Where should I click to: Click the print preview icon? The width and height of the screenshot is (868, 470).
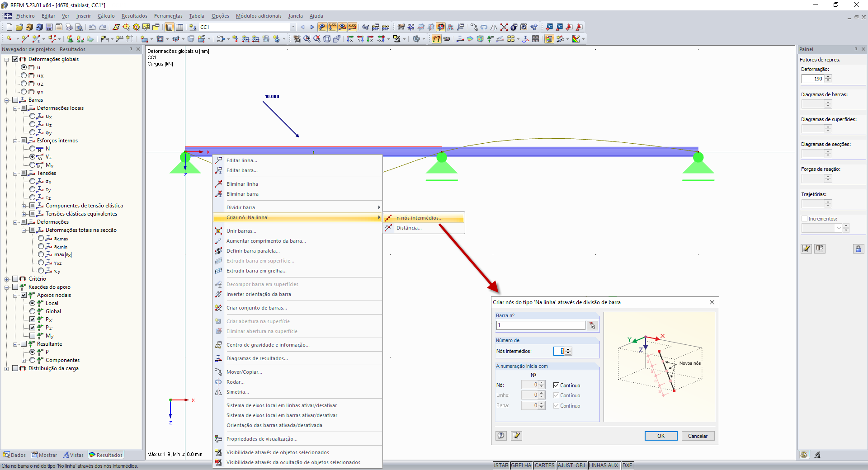(79, 27)
